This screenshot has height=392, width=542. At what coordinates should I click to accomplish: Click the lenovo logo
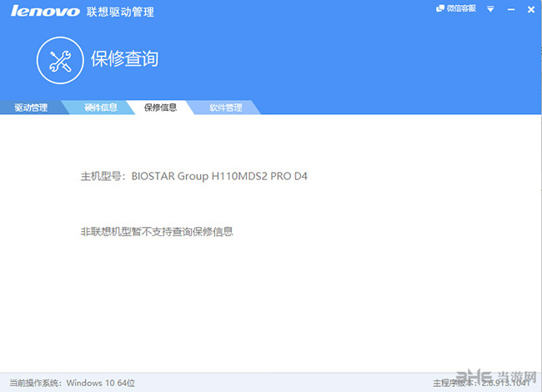pos(45,11)
